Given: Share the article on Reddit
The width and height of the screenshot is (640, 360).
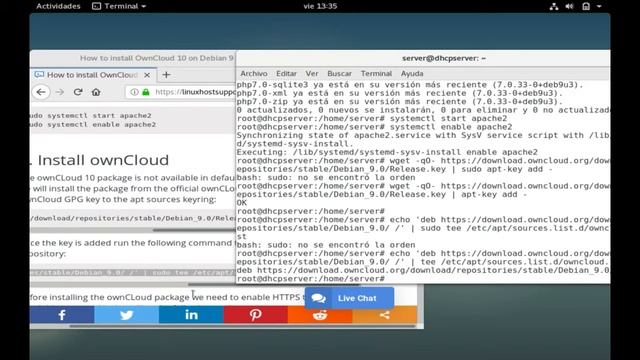Looking at the screenshot, I should [x=320, y=315].
